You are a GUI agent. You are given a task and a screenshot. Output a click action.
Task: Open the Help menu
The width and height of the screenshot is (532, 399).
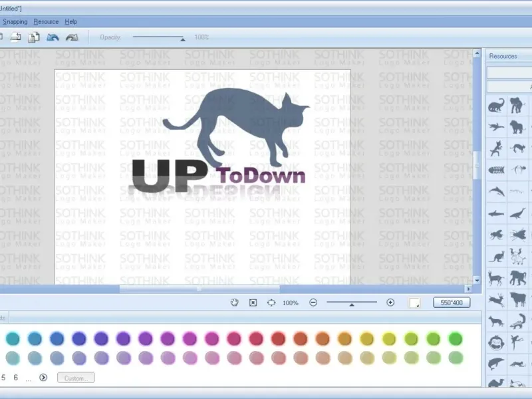point(71,22)
